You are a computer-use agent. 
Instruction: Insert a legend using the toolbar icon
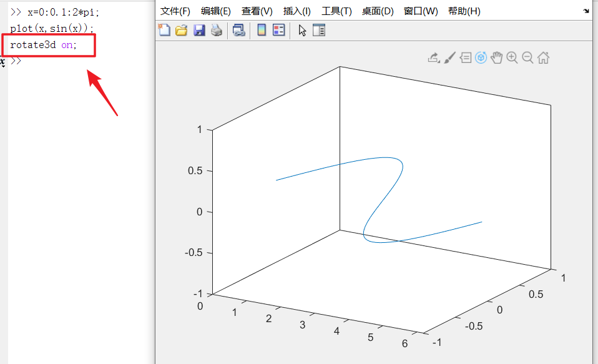(x=278, y=30)
